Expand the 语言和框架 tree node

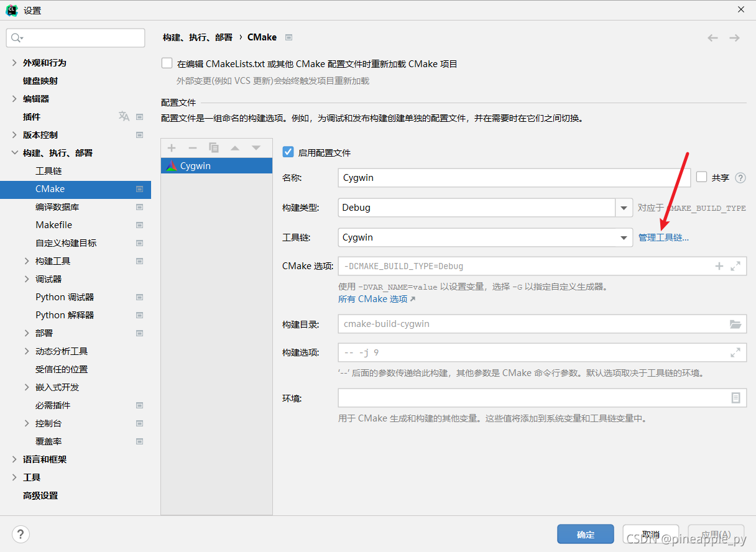click(x=14, y=459)
